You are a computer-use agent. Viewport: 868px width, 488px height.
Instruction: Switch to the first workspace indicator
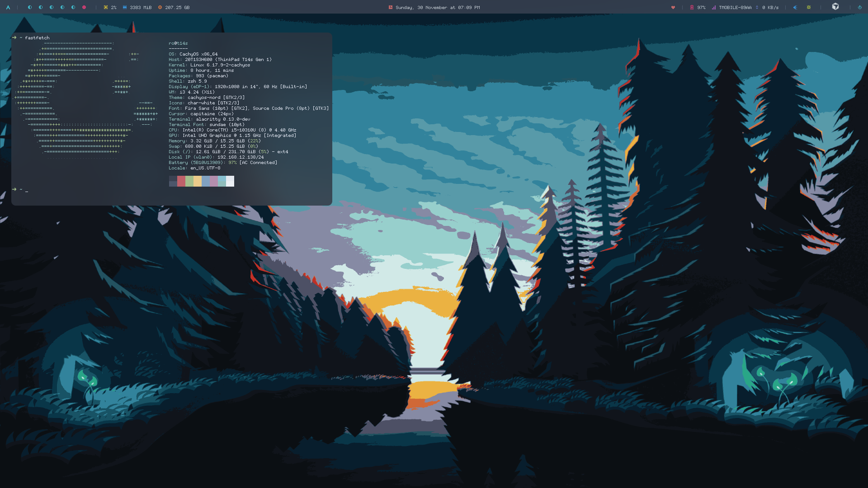[x=30, y=7]
